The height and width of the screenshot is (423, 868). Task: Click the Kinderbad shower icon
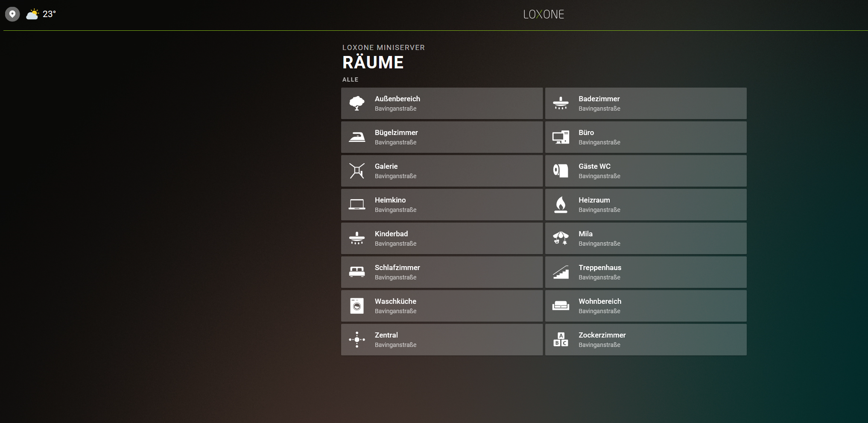click(x=357, y=238)
